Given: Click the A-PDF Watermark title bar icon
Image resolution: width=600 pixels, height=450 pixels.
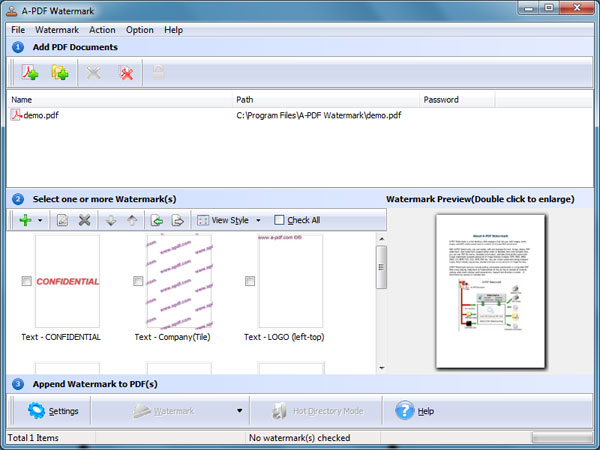Looking at the screenshot, I should (12, 11).
